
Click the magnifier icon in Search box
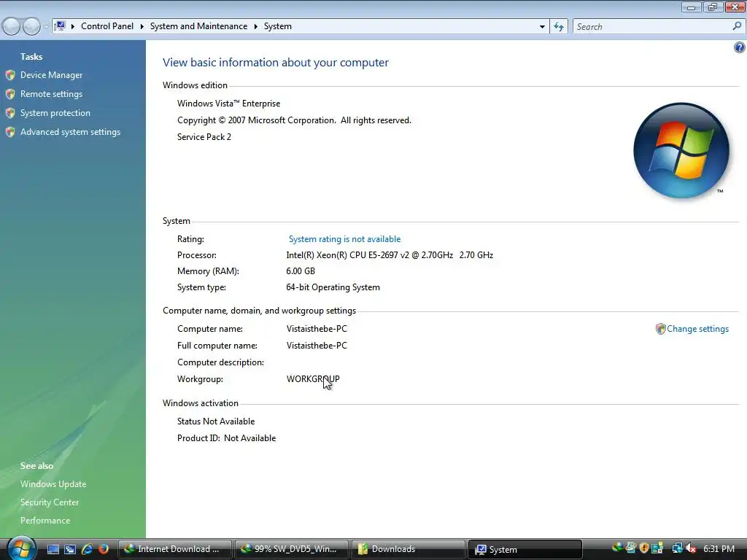737,27
